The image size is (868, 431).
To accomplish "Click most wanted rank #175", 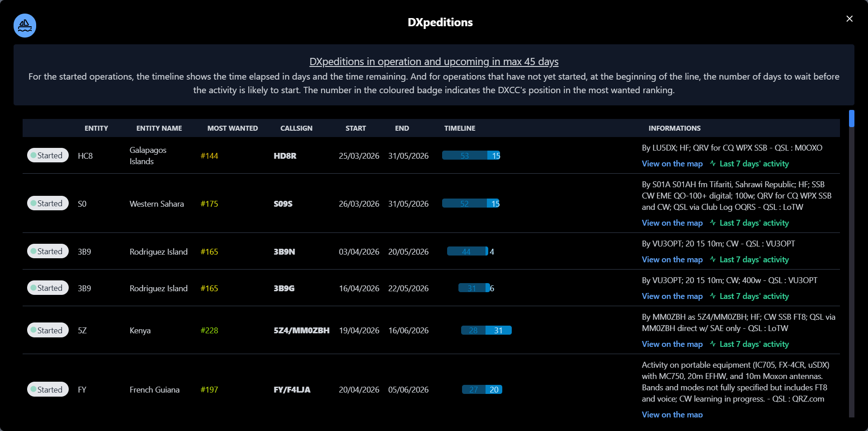I will tap(209, 204).
